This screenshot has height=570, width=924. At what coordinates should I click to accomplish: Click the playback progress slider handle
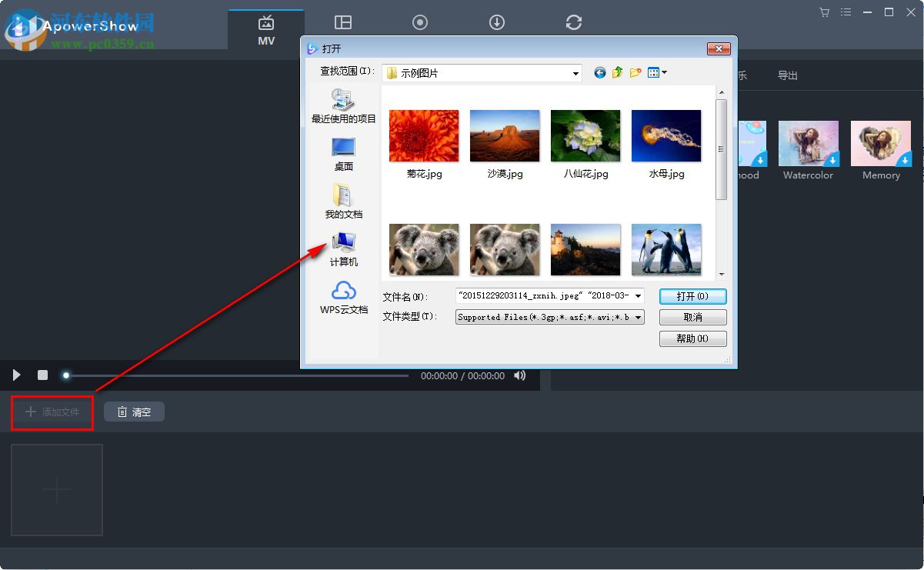(x=65, y=375)
